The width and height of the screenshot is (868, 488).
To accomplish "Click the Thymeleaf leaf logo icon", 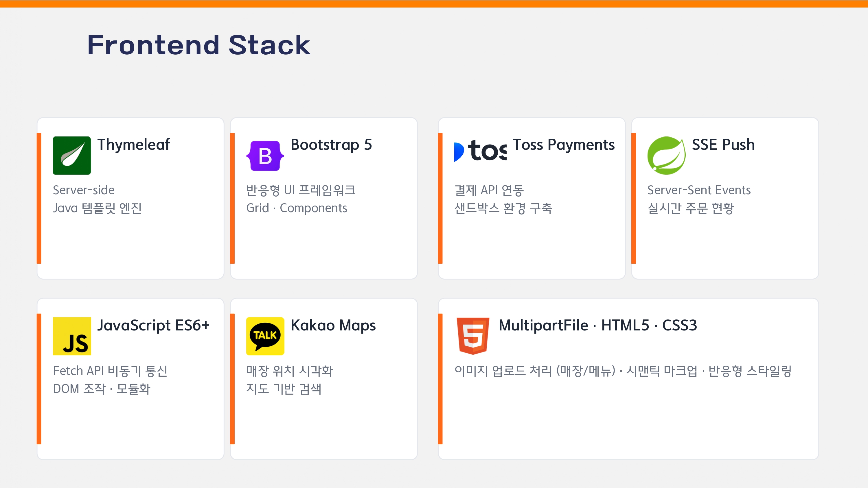I will click(72, 155).
